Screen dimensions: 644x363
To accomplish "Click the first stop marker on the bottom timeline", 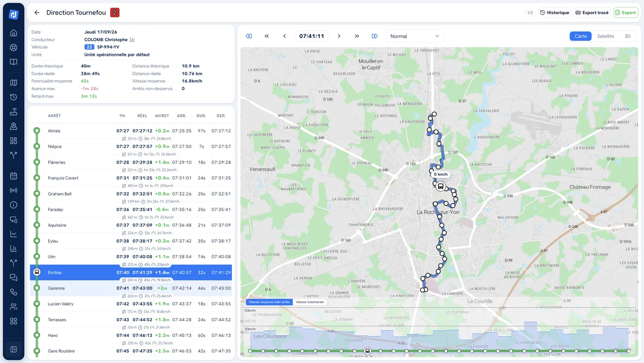I will pos(250,351).
